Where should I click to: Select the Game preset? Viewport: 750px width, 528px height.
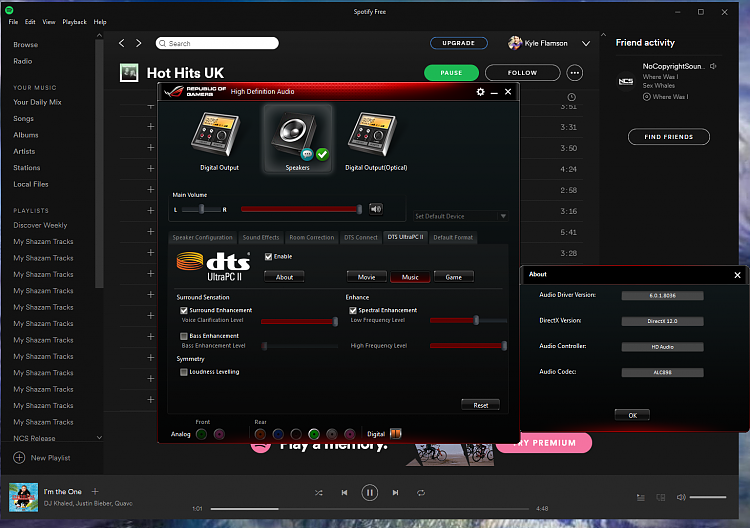453,277
